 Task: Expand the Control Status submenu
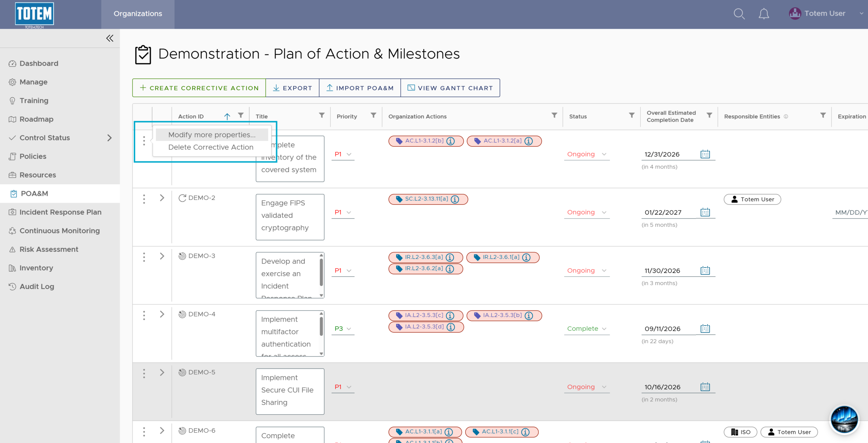[109, 138]
